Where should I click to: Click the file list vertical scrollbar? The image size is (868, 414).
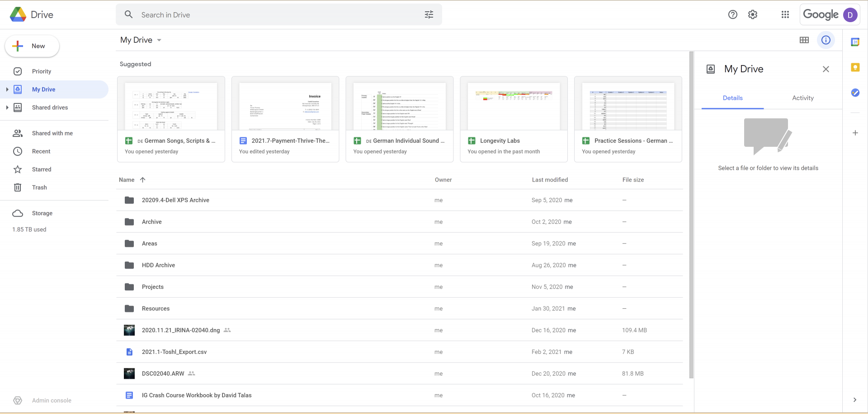(x=691, y=215)
